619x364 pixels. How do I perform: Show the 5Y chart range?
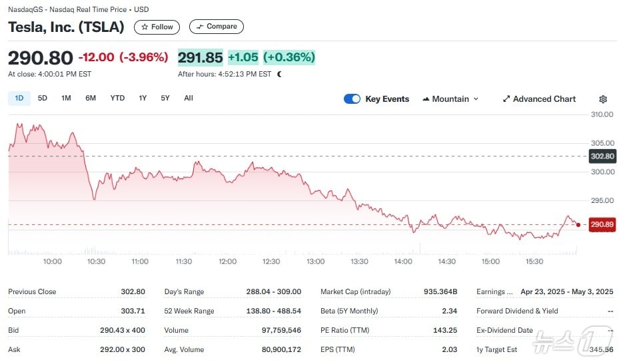pos(165,98)
